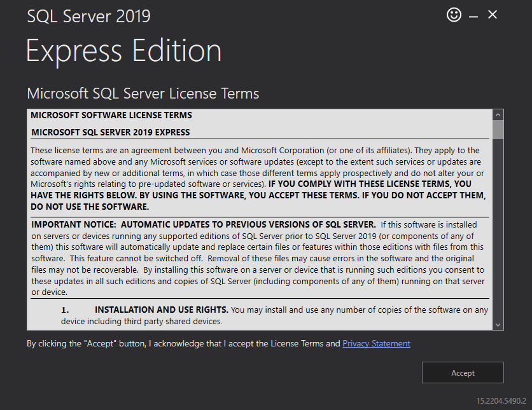Click 'DO NOT USE THE SOFTWARE.' text
Screen dimensions: 532x410
[x=90, y=207]
